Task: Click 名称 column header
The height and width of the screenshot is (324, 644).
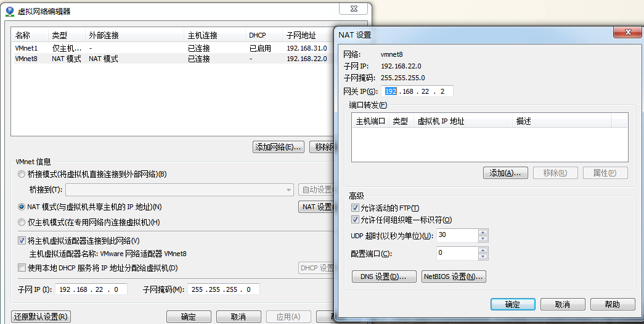Action: [x=30, y=35]
